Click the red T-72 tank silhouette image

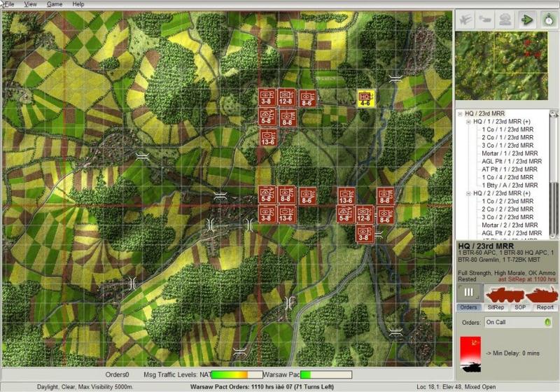[x=541, y=293]
